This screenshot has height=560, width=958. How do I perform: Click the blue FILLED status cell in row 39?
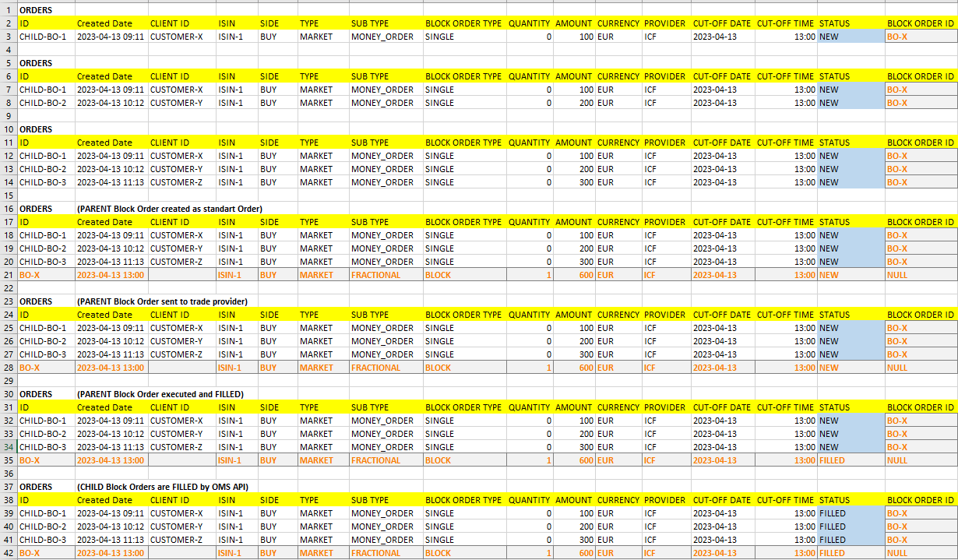click(851, 513)
